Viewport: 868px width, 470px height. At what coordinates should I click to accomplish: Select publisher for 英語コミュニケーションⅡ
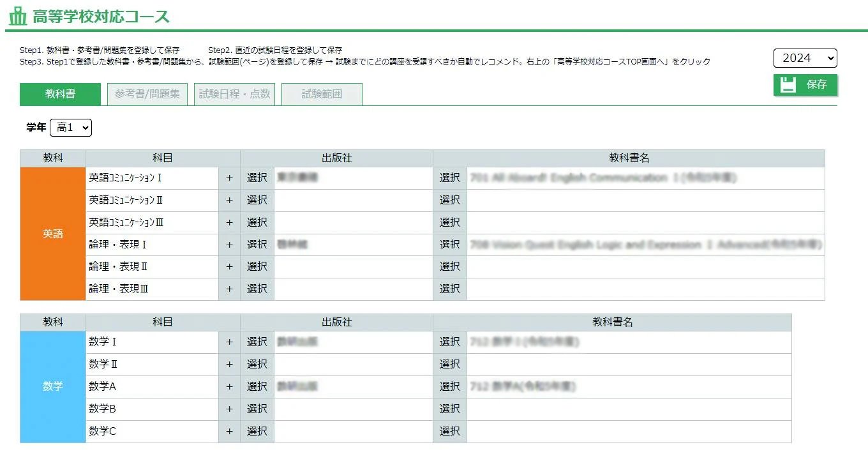(257, 201)
